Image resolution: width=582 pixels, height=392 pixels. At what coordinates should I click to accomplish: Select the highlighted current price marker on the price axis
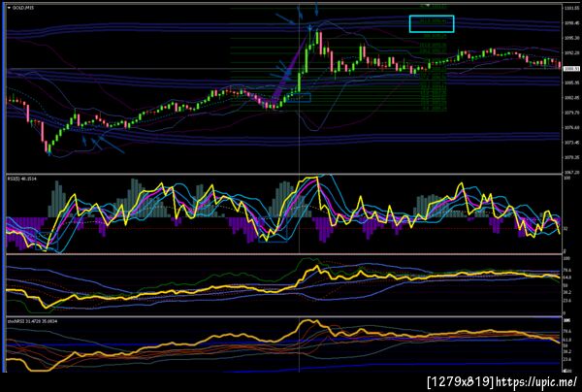tap(569, 69)
